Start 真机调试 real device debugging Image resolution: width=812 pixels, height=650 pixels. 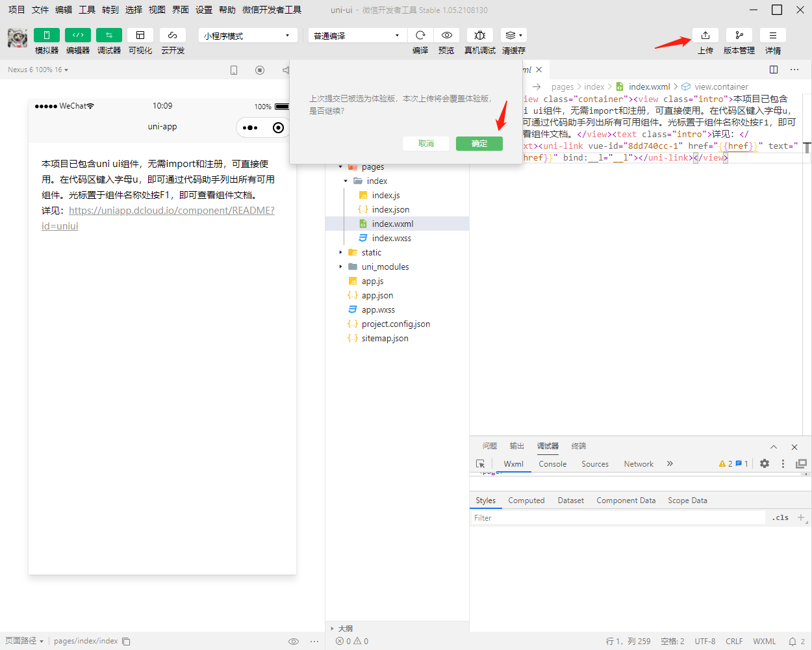[480, 35]
